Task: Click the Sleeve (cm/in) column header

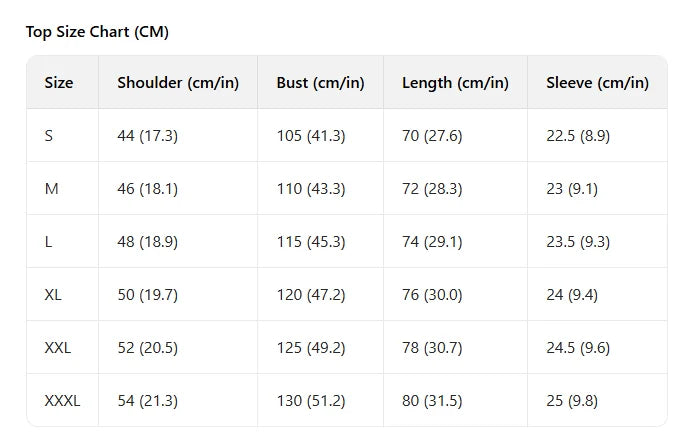Action: coord(597,83)
